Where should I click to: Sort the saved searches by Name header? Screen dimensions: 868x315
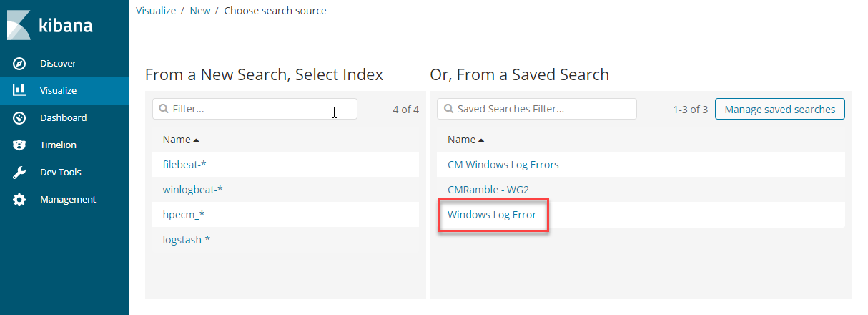[465, 140]
